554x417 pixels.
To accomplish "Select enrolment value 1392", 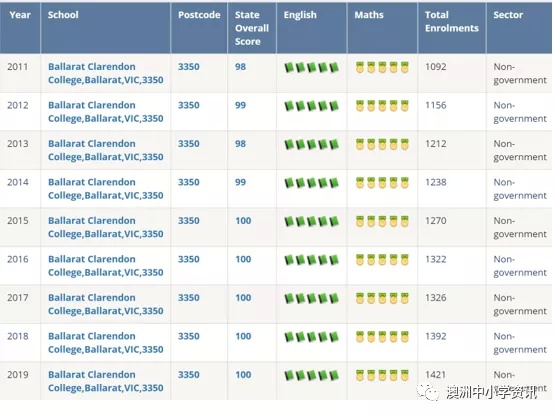I will (436, 336).
